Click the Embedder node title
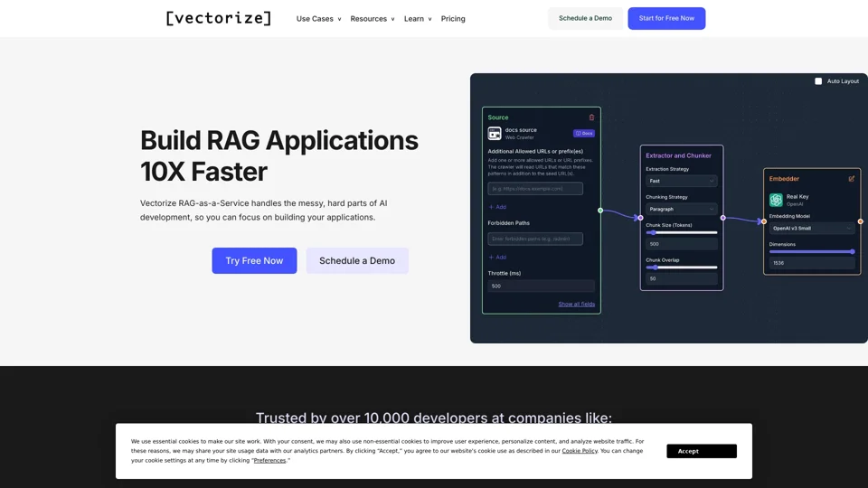Viewport: 868px width, 488px height. coord(784,179)
